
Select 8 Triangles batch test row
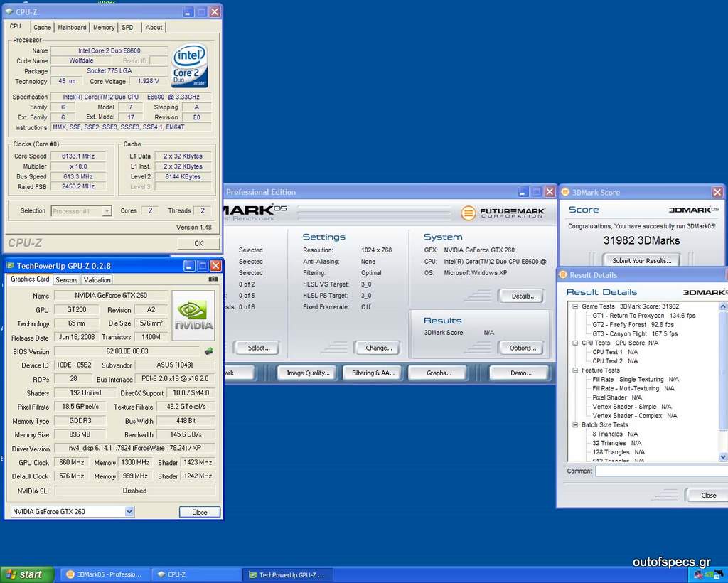pyautogui.click(x=615, y=434)
